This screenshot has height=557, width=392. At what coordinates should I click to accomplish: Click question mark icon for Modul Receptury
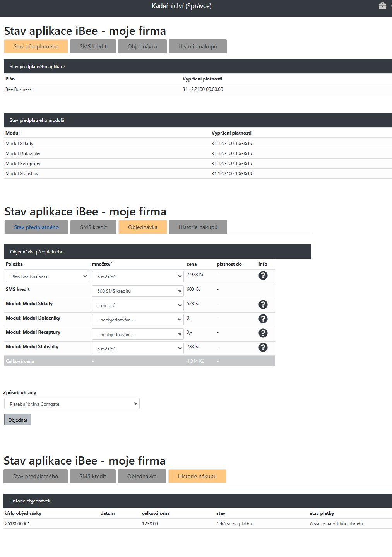(263, 333)
